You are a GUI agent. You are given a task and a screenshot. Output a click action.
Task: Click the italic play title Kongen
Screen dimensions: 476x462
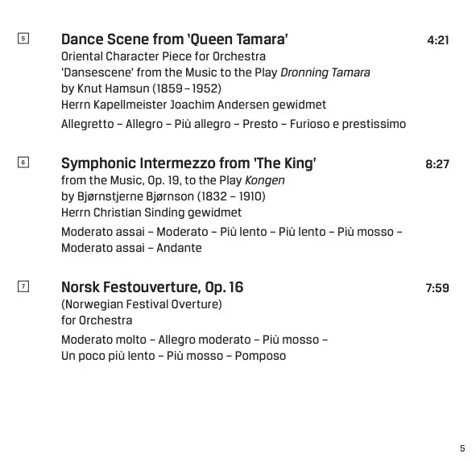pos(265,180)
